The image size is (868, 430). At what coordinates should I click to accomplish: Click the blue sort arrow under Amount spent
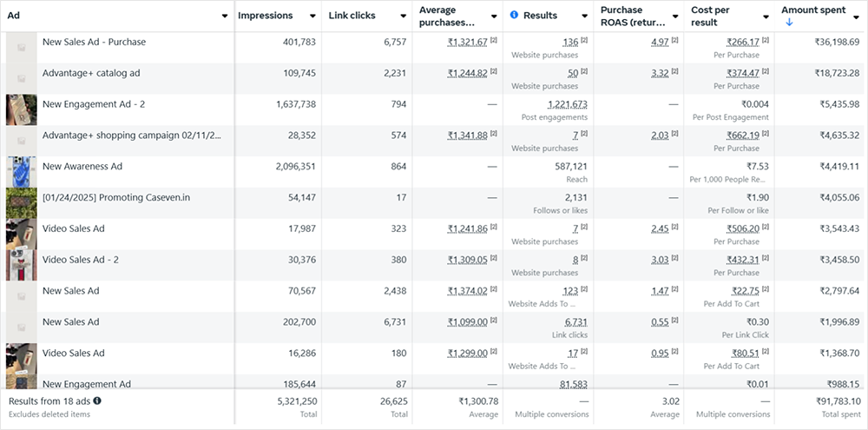tap(789, 22)
